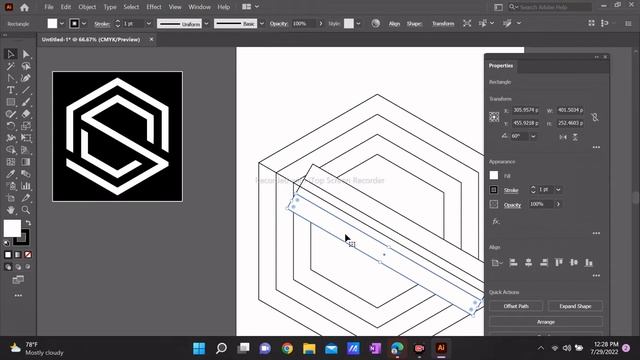The width and height of the screenshot is (640, 360).
Task: Open the Stroke link in Properties panel
Action: 511,190
